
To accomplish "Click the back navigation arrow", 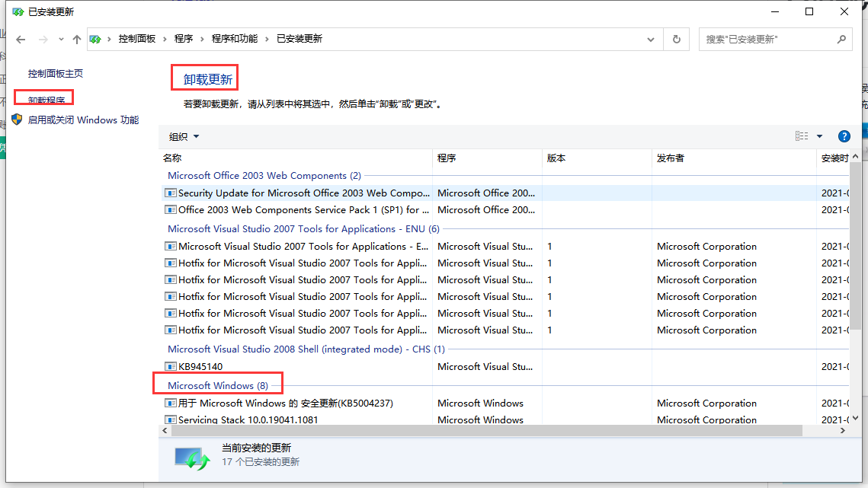I will click(21, 40).
